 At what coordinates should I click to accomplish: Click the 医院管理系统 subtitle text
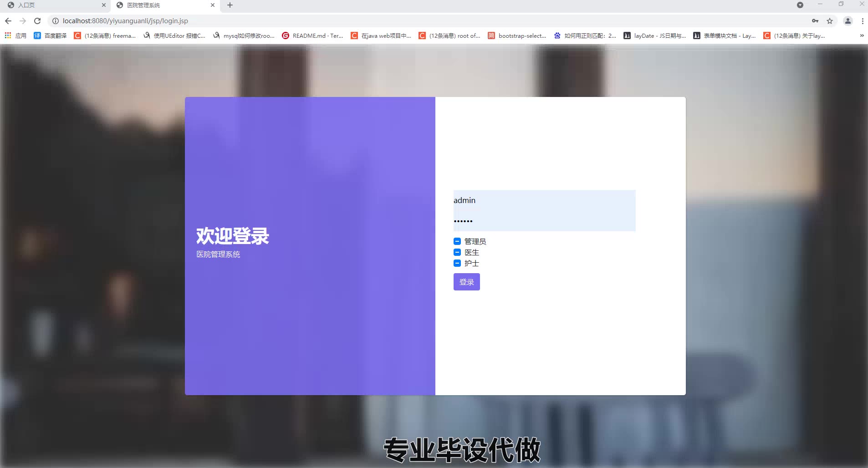[x=218, y=254]
